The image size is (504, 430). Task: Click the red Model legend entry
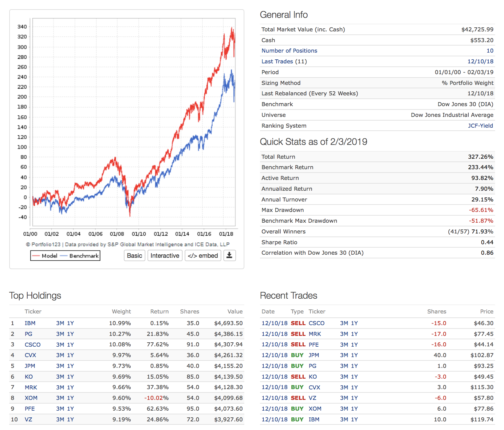point(45,256)
